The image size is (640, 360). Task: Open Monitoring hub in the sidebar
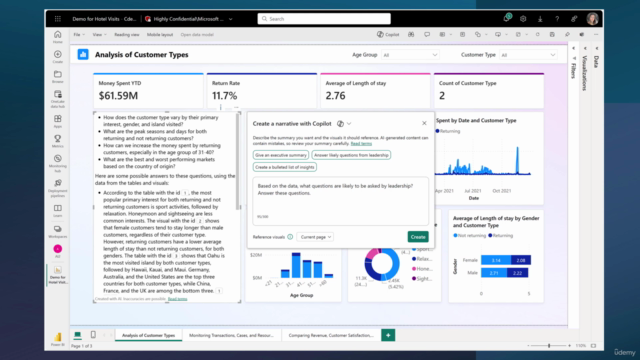coord(58,163)
